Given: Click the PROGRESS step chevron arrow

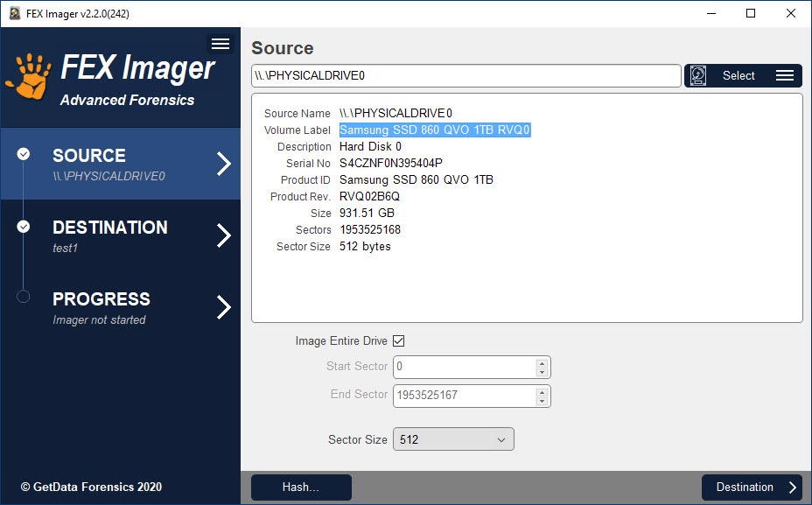Looking at the screenshot, I should click(x=224, y=307).
